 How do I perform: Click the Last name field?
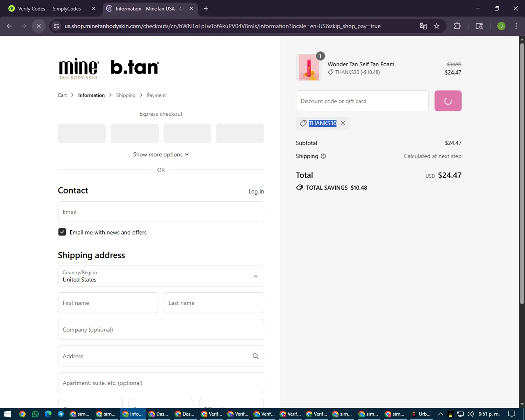point(214,303)
